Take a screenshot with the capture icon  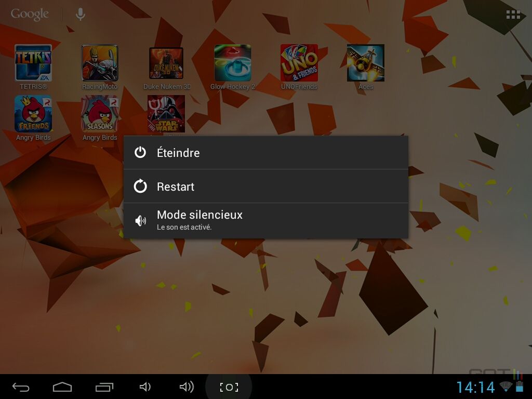click(x=229, y=387)
